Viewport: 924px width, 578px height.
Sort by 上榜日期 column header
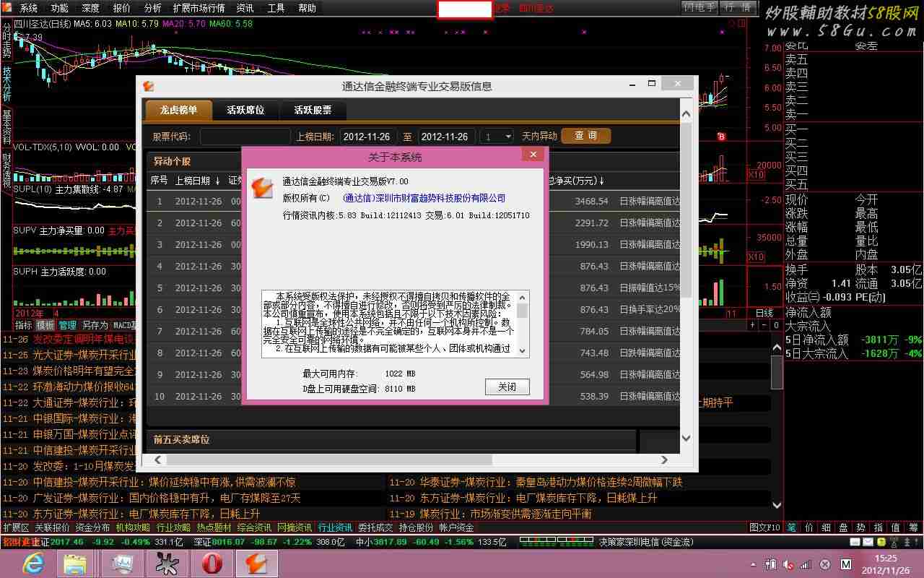197,181
